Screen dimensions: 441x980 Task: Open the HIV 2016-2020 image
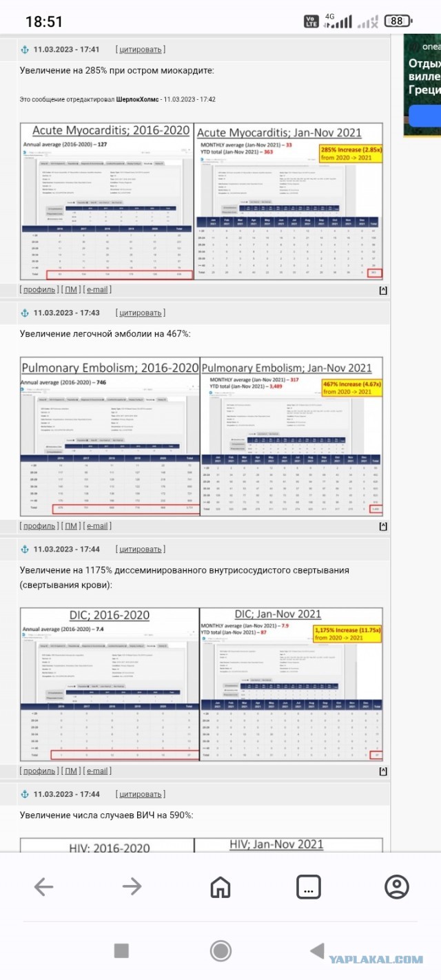[107, 846]
